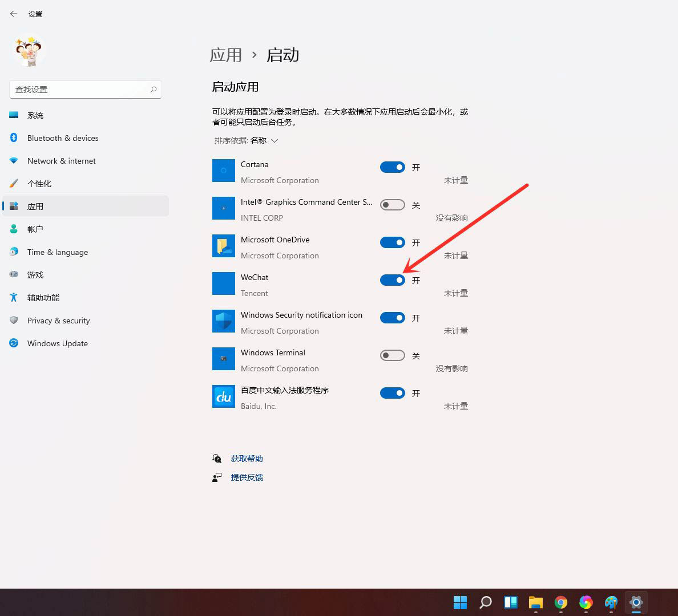678x616 pixels.
Task: Select Bluetooth & devices from sidebar
Action: 63,137
